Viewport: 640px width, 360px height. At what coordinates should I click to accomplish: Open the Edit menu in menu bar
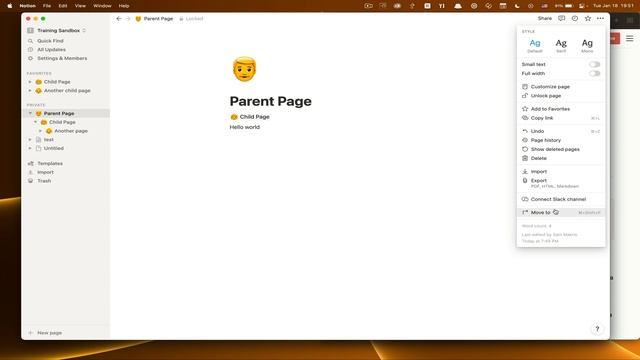[x=62, y=6]
